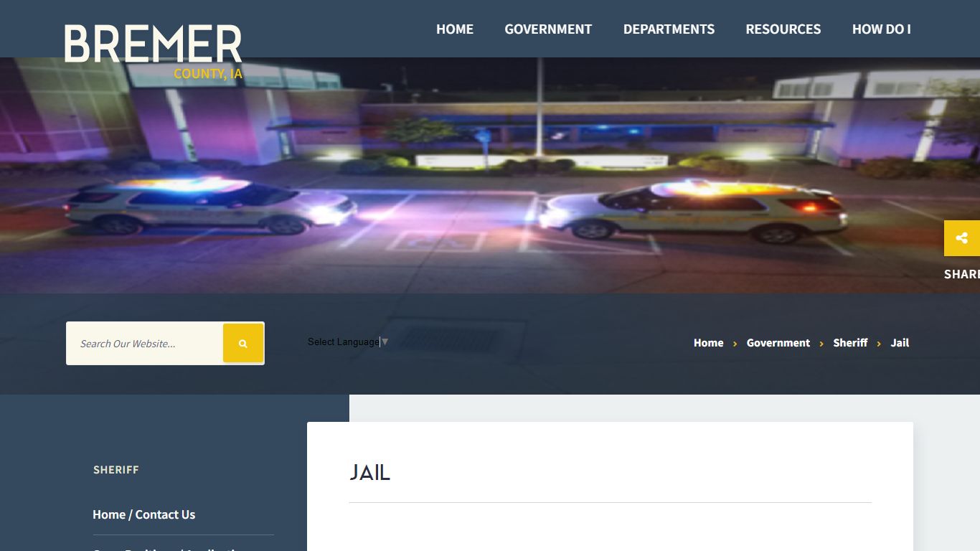Navigate to Sheriff via the breadcrumb
Screen dimensions: 980x551
850,343
